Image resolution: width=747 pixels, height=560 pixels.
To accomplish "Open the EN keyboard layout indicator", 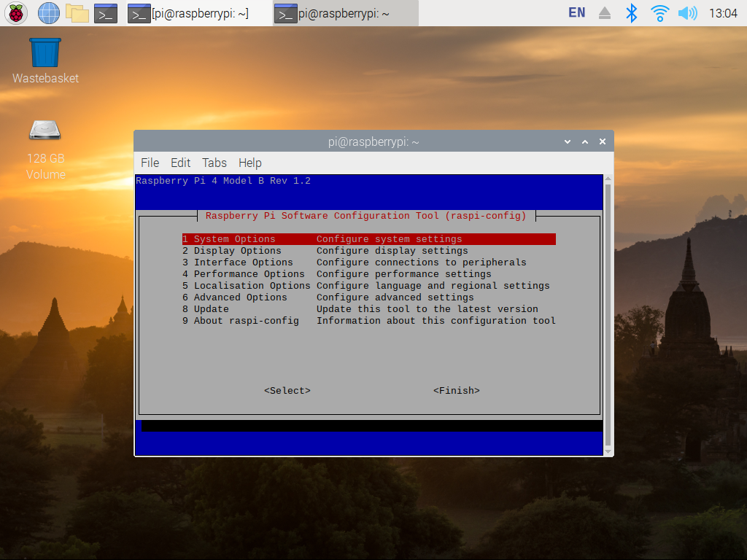I will click(x=577, y=13).
